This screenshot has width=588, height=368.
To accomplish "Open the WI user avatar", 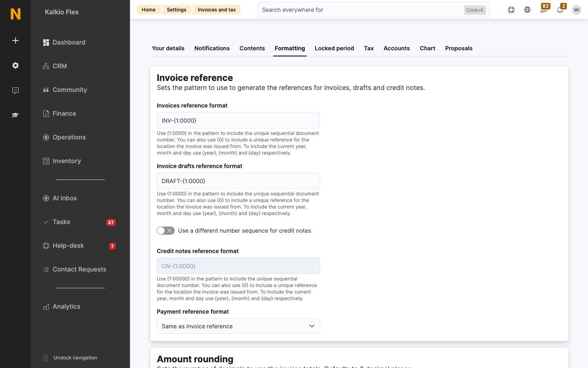I will 577,10.
